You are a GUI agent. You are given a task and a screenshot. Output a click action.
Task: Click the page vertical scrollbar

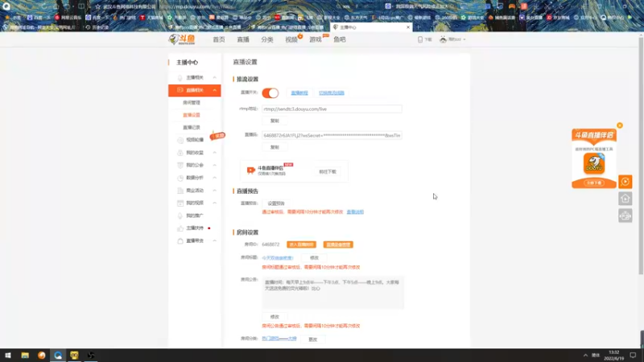(x=641, y=156)
